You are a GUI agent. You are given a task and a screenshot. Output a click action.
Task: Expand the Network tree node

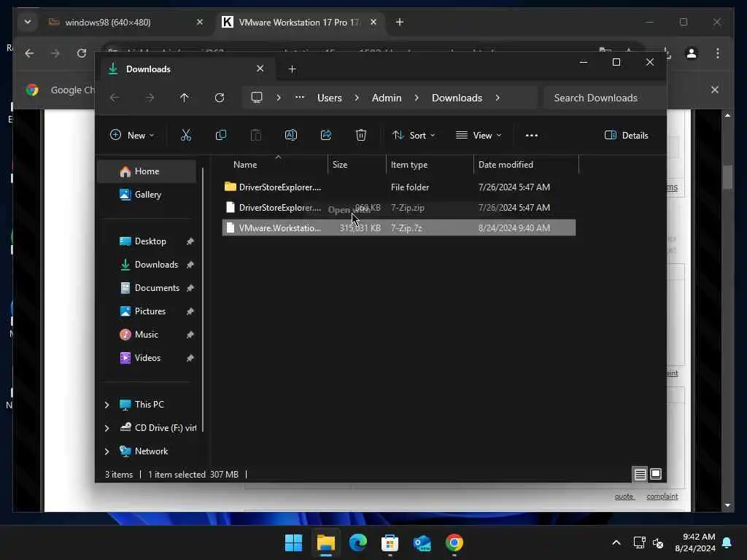107,451
